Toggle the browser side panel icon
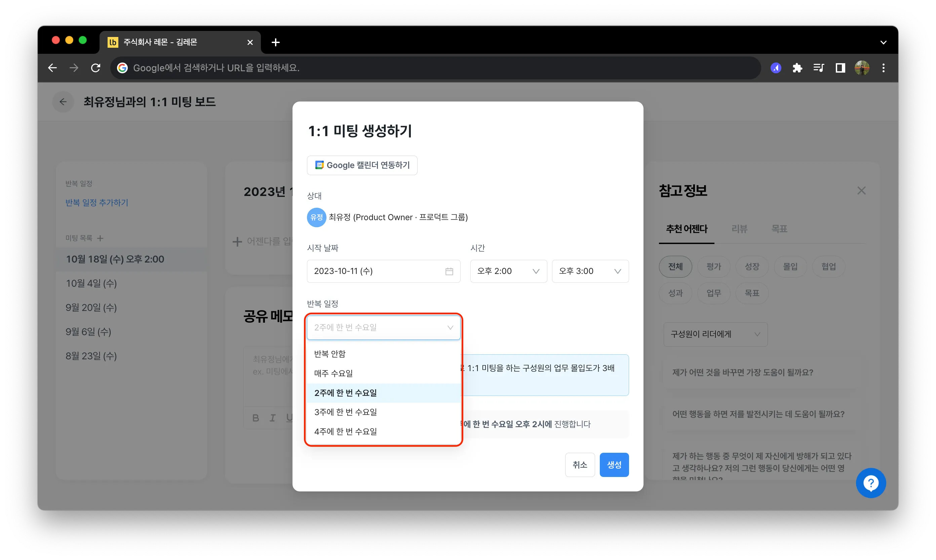936x560 pixels. click(840, 68)
